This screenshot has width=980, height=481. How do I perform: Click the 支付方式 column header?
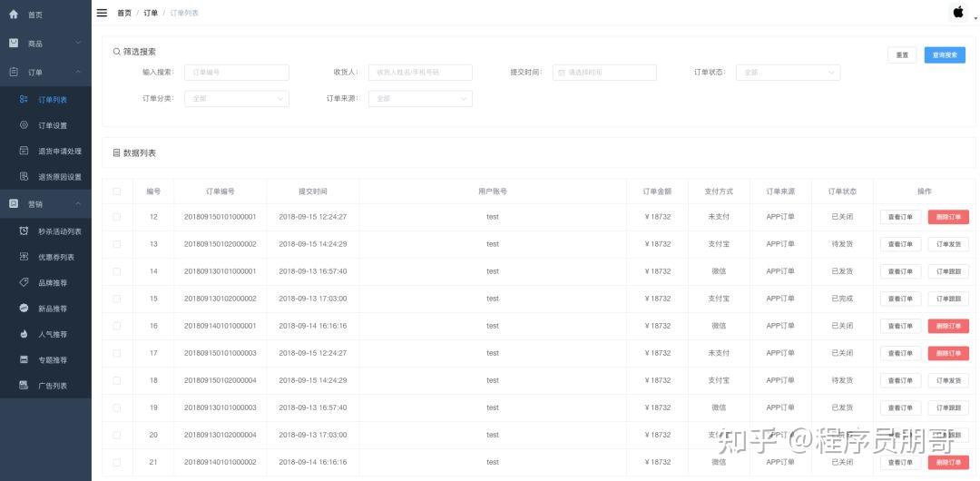pos(719,191)
